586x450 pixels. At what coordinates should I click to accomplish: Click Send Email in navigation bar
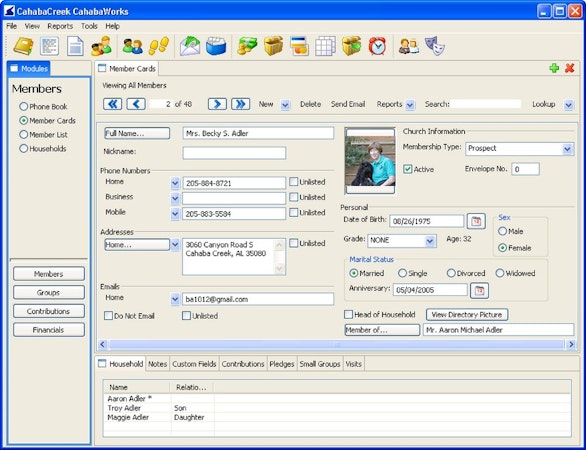[x=348, y=104]
